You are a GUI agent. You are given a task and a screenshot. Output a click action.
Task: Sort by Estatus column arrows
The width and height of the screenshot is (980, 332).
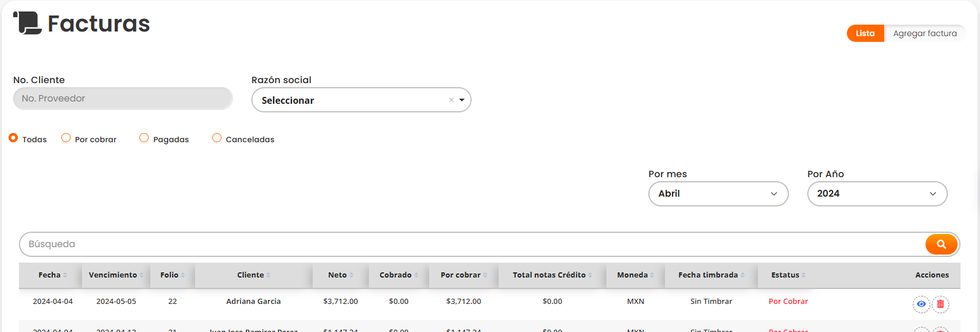[x=803, y=275]
